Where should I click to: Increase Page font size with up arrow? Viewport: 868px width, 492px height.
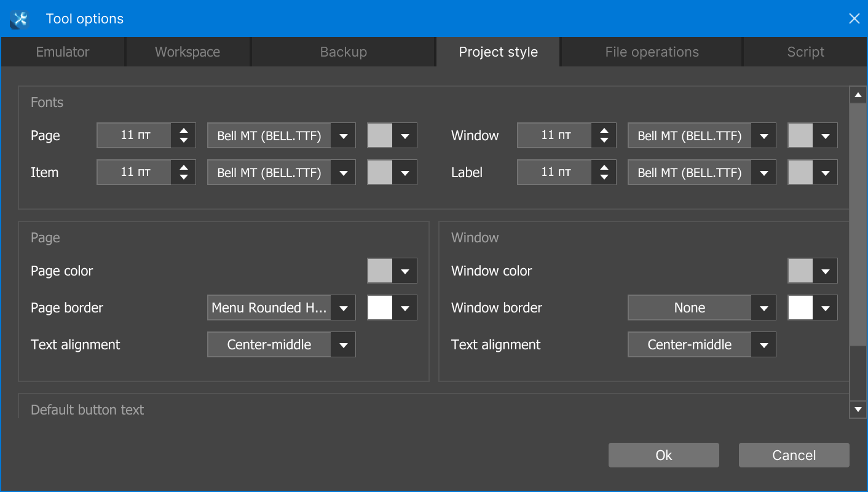[183, 130]
